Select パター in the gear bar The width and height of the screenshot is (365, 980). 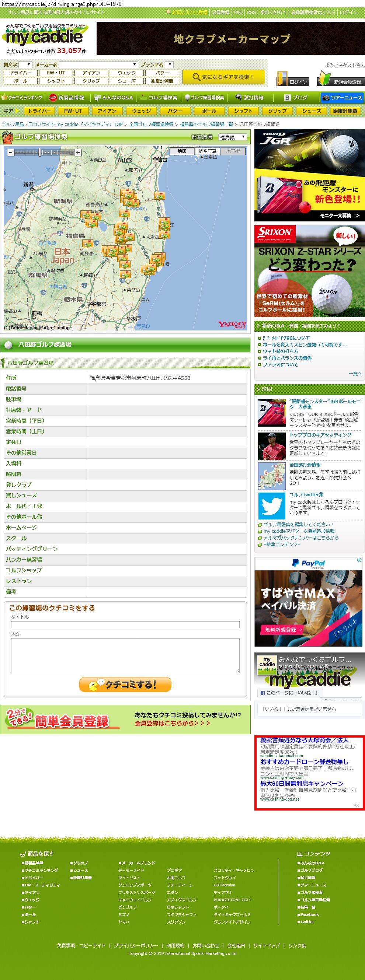pyautogui.click(x=175, y=111)
